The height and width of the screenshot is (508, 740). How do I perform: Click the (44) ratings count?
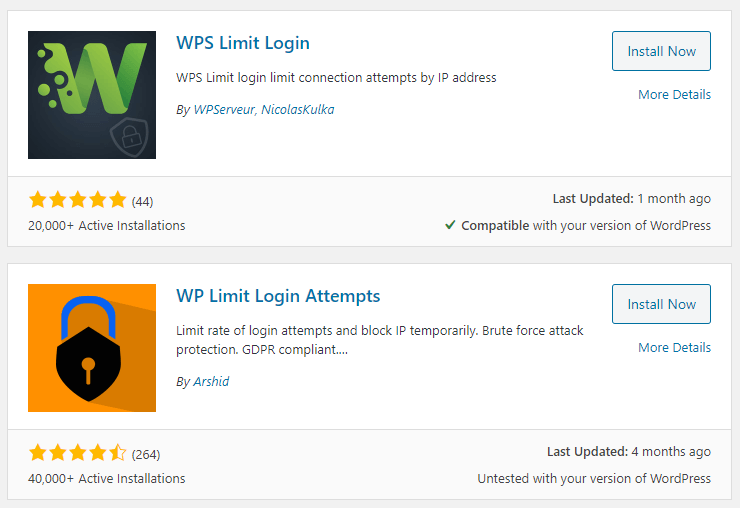(142, 201)
